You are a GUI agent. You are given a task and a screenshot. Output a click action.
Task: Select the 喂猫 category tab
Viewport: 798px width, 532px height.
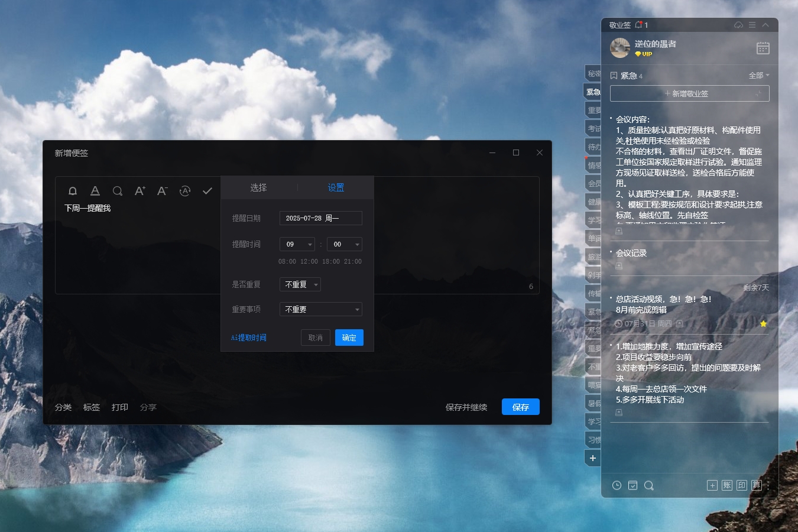tap(593, 385)
